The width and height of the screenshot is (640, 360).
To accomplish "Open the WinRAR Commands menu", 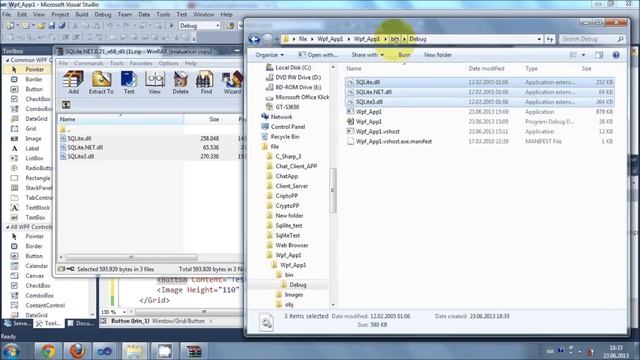I will point(89,63).
